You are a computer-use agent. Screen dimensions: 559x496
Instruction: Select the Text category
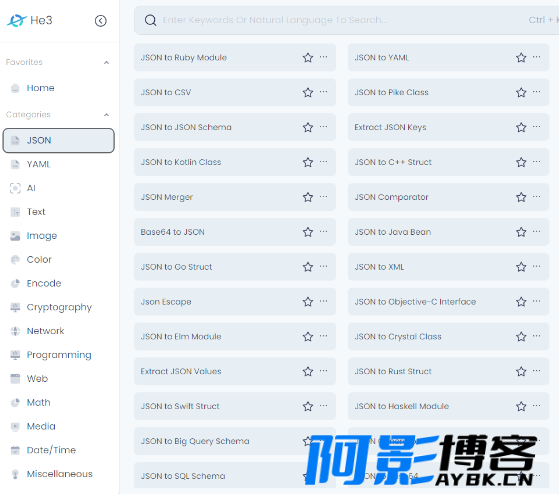click(58, 212)
